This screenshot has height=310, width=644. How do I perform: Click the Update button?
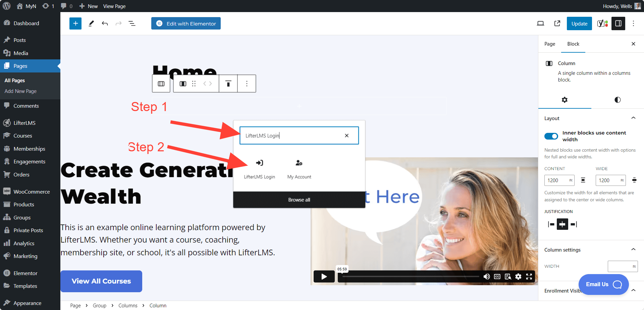tap(579, 23)
